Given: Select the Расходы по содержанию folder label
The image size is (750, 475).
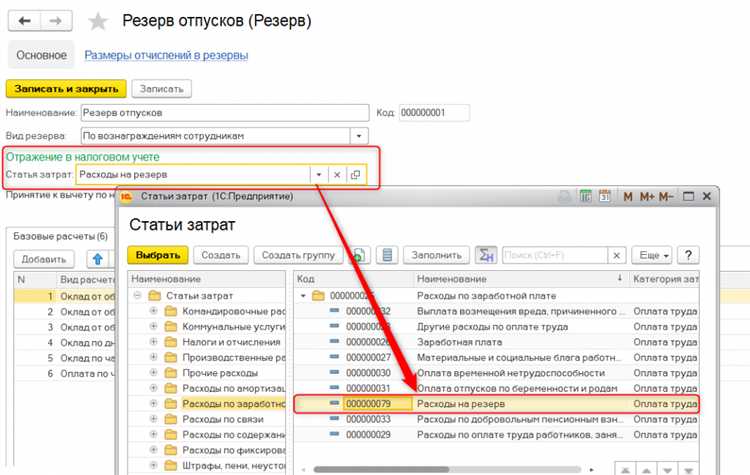Looking at the screenshot, I should 233,434.
